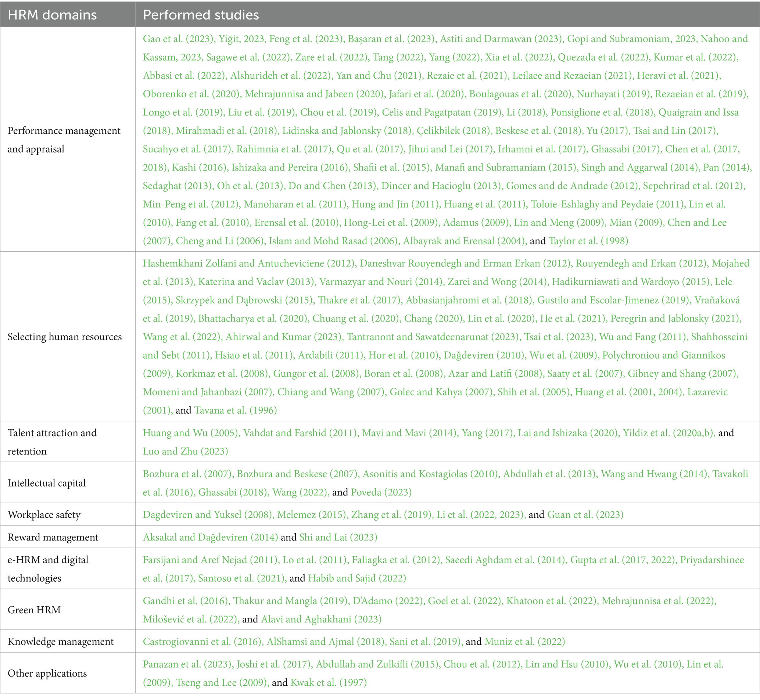The image size is (760, 700).
Task: Follow Thakur and Mangla (2019) citation
Action: tap(291, 600)
